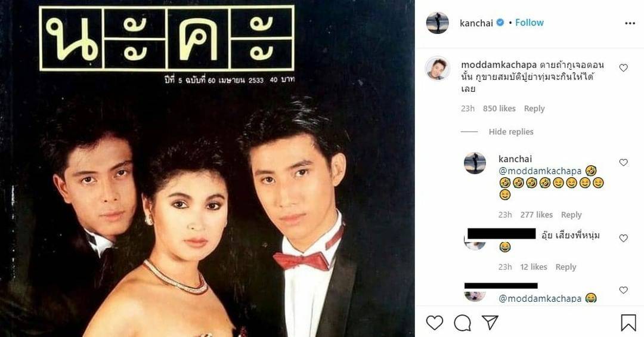This screenshot has height=337, width=644.
Task: Save the post with the bookmark icon
Action: pyautogui.click(x=628, y=323)
